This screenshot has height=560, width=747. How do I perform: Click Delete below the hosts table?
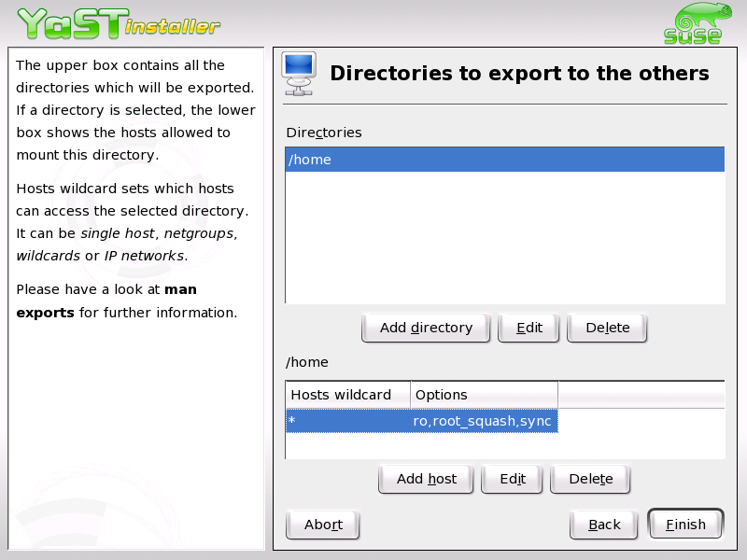590,479
